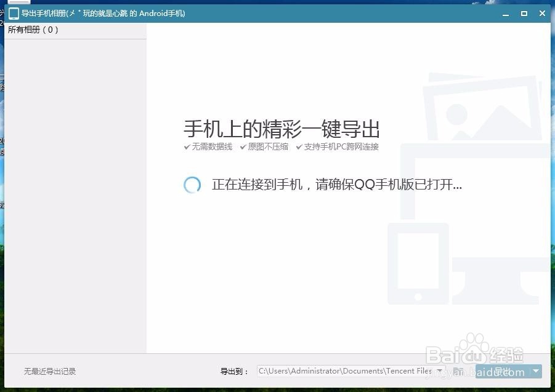
Task: Click the loading spinner beside the connecting message
Action: tap(192, 185)
